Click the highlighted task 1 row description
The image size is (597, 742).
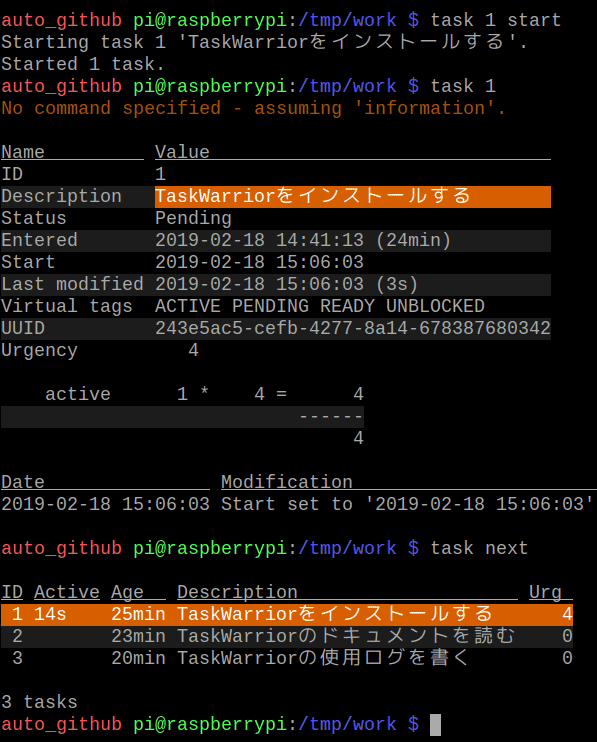tap(335, 614)
